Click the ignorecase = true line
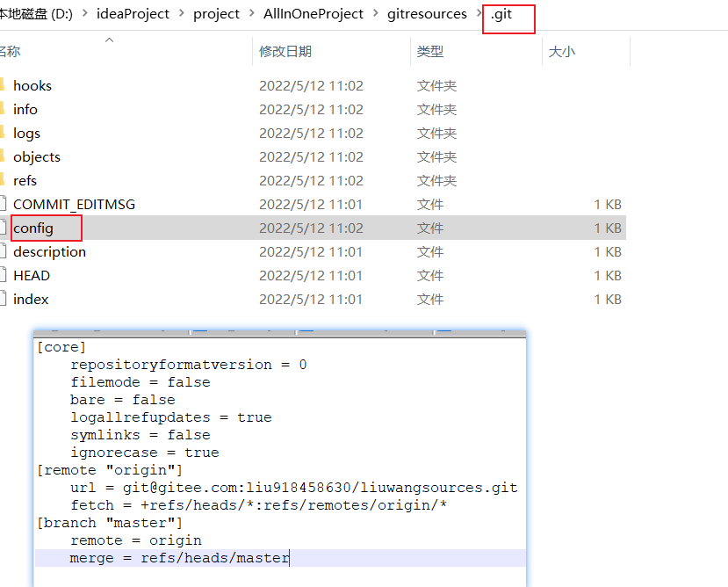 (144, 453)
